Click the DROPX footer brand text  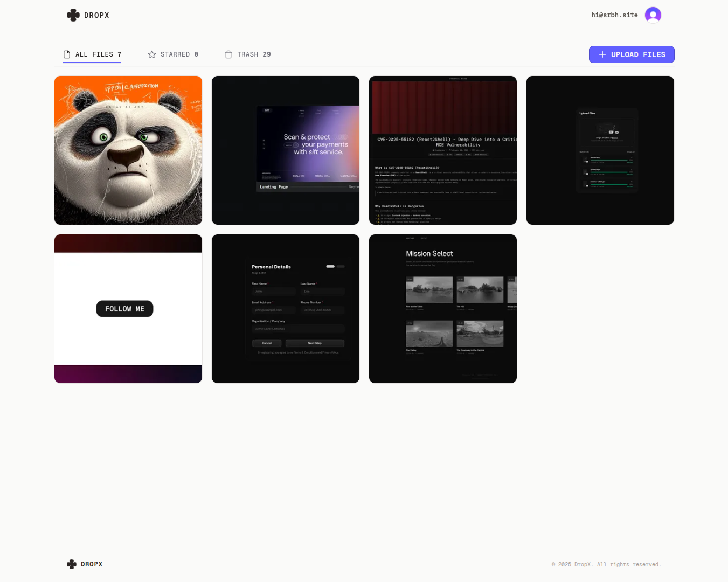point(92,564)
